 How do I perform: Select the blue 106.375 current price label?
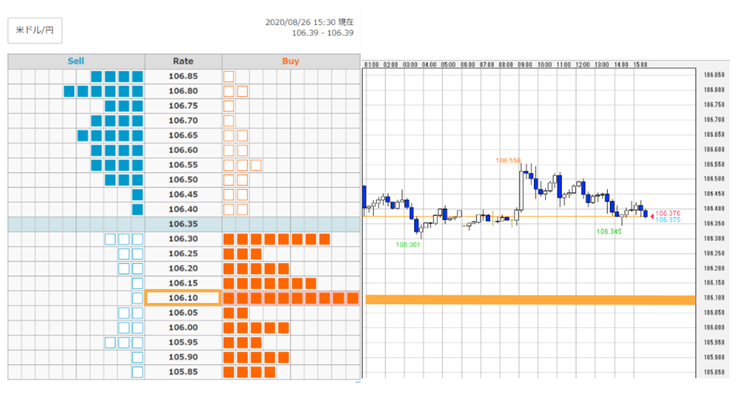(x=668, y=220)
